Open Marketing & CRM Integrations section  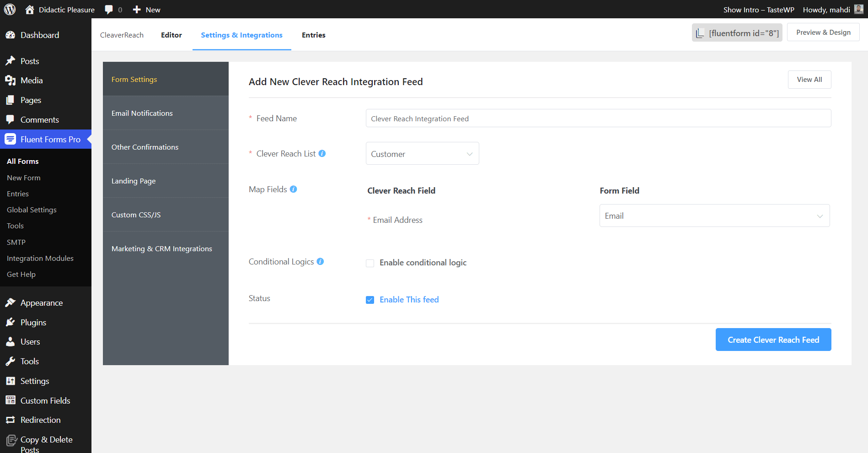(x=162, y=249)
